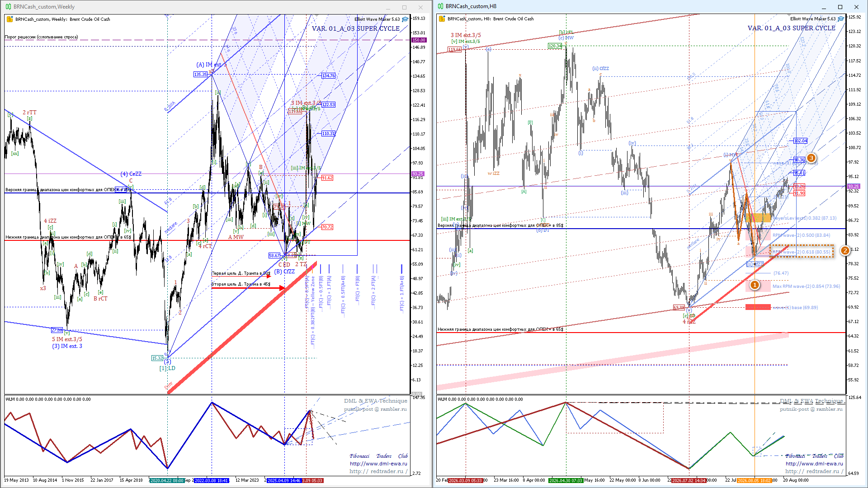Click the 69.89 price label in H8 chart
The height and width of the screenshot is (488, 868).
tap(679, 307)
